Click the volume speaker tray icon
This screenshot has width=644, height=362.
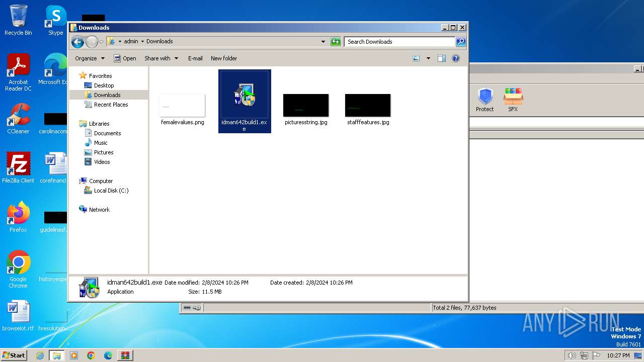coord(572,355)
